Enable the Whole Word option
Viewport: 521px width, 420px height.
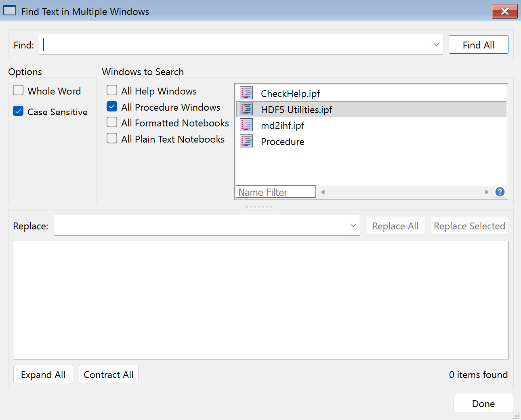(x=18, y=90)
